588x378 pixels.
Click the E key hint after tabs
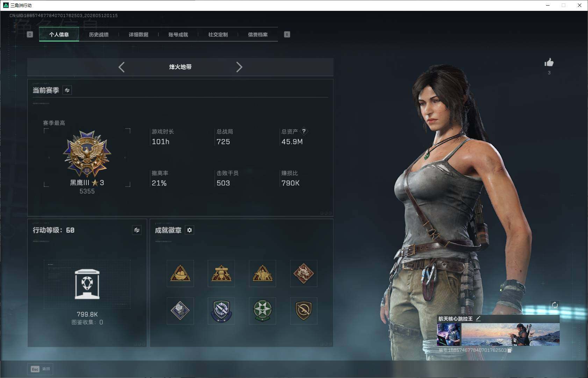coord(287,34)
